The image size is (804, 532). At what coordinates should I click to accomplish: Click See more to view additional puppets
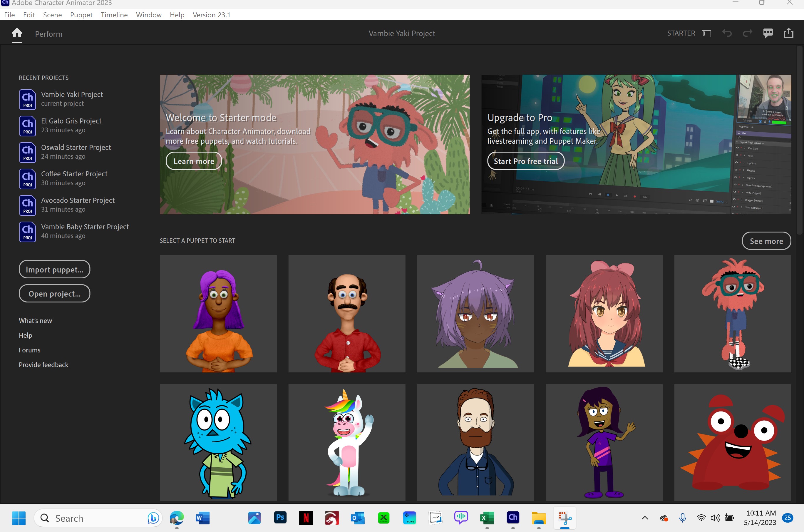click(x=766, y=241)
